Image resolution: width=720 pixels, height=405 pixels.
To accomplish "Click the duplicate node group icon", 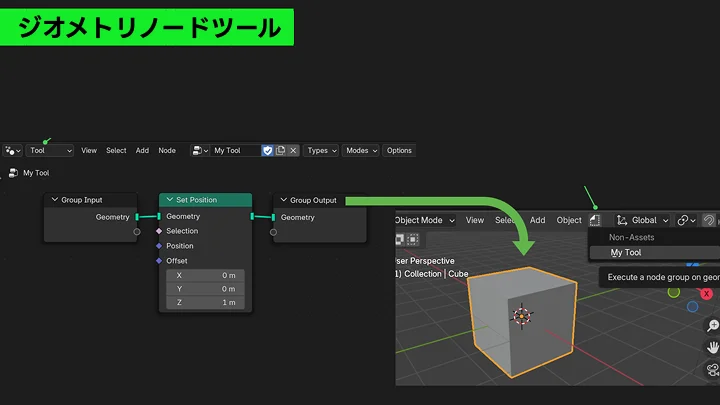I will pos(280,151).
